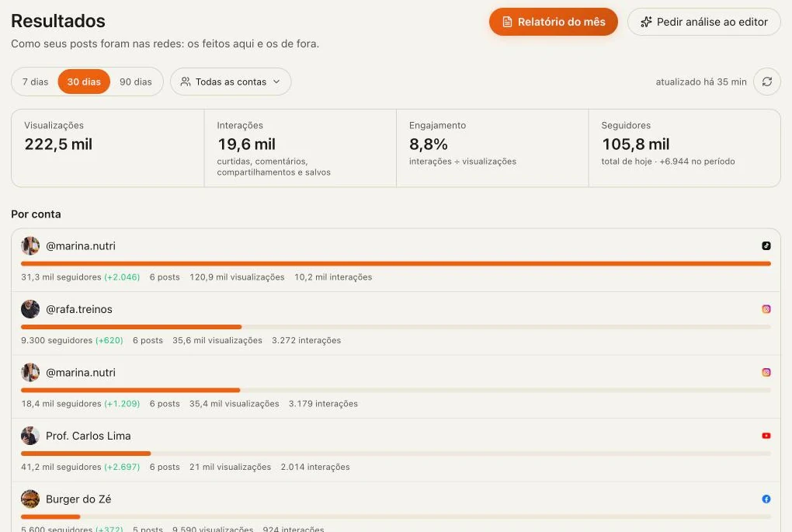The height and width of the screenshot is (532, 792).
Task: Click the Resultados page title
Action: tap(58, 21)
